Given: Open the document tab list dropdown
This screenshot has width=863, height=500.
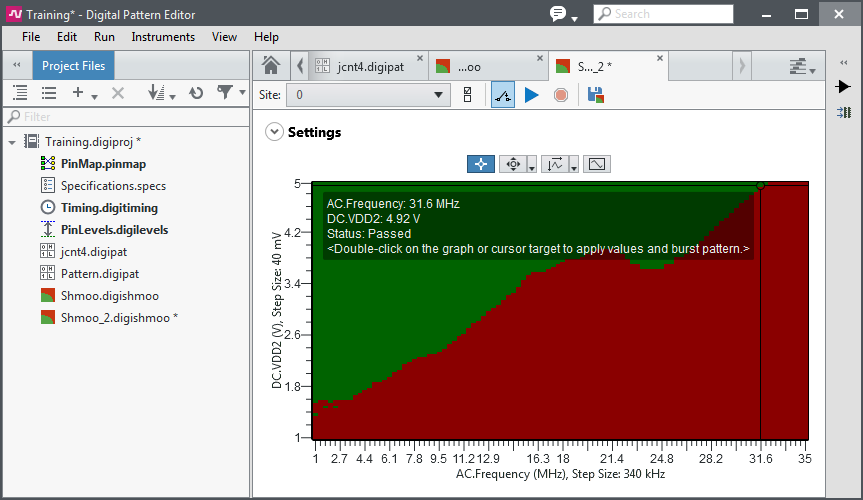Looking at the screenshot, I should click(801, 67).
